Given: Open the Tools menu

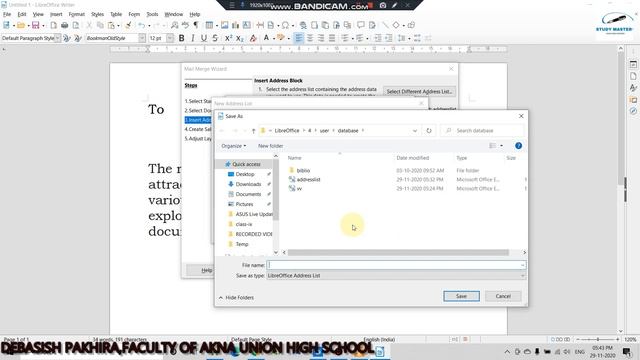Looking at the screenshot, I should tap(152, 14).
